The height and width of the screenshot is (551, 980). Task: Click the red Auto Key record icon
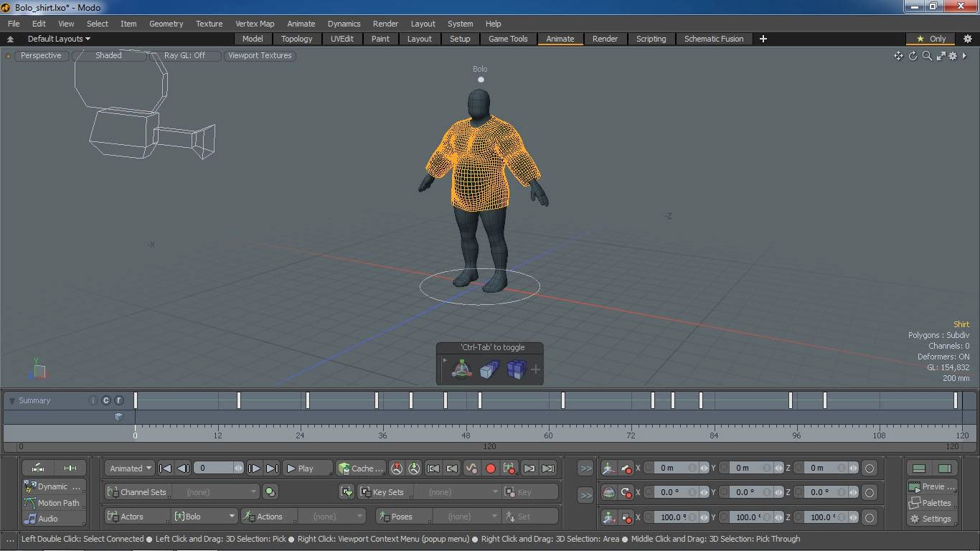pos(491,468)
